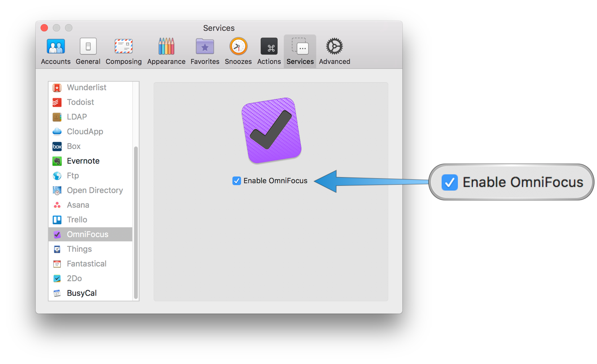
Task: Open the Favorites preferences pane
Action: pyautogui.click(x=205, y=51)
